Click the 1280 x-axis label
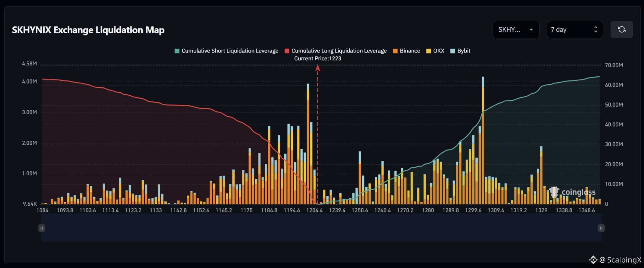Screen dimensions: 644x268 click(x=428, y=210)
